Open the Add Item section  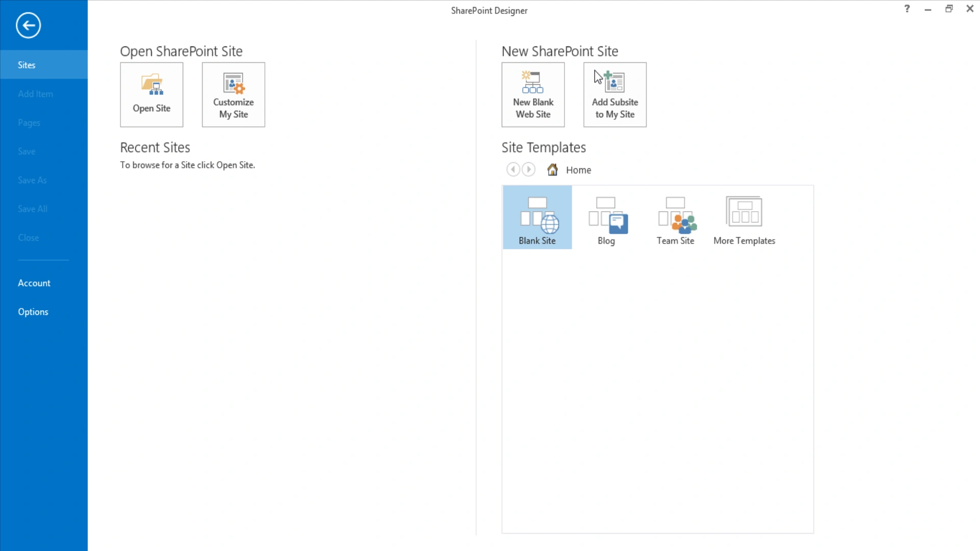35,93
